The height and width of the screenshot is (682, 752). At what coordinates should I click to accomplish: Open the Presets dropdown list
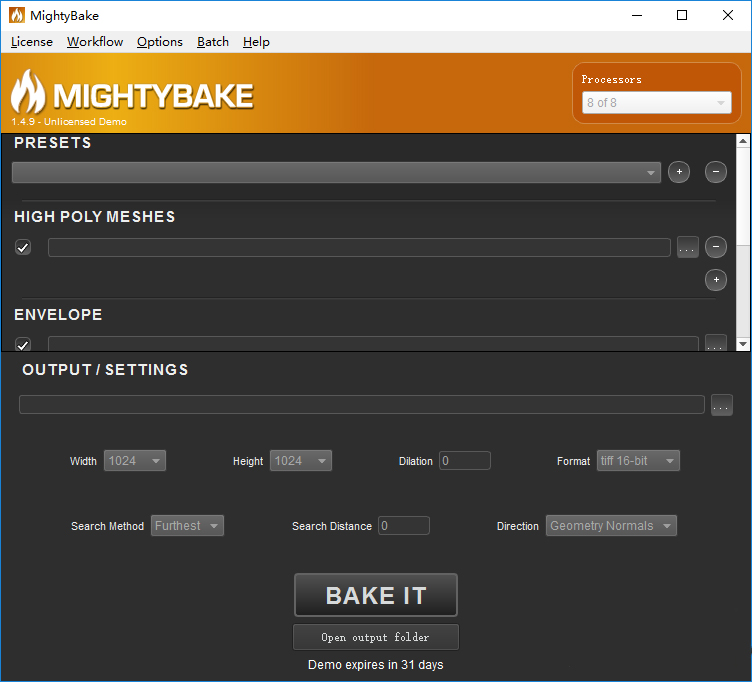(336, 172)
